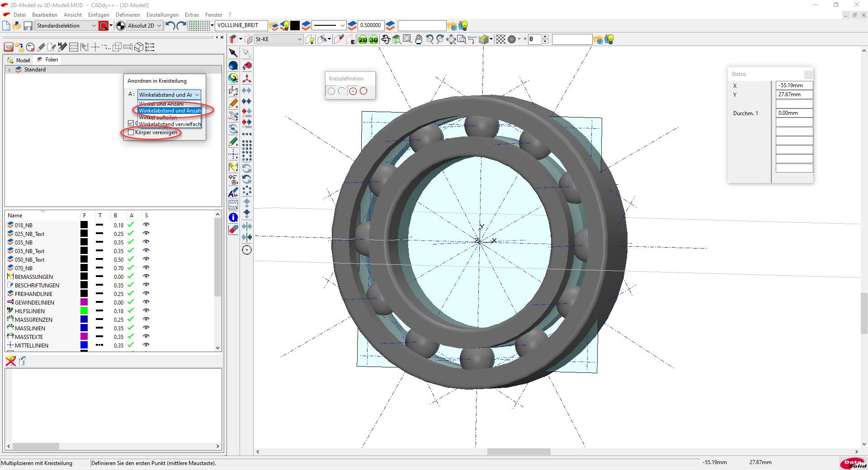This screenshot has width=868, height=470.
Task: Open the Einstellungen menu
Action: click(162, 15)
